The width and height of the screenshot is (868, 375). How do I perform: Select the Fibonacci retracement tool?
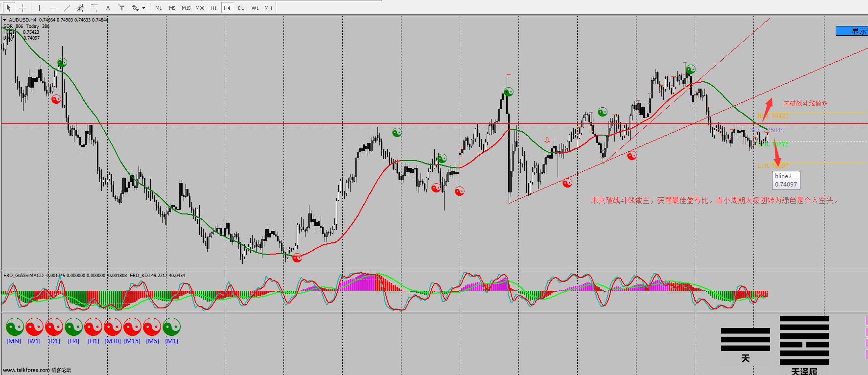pos(94,8)
